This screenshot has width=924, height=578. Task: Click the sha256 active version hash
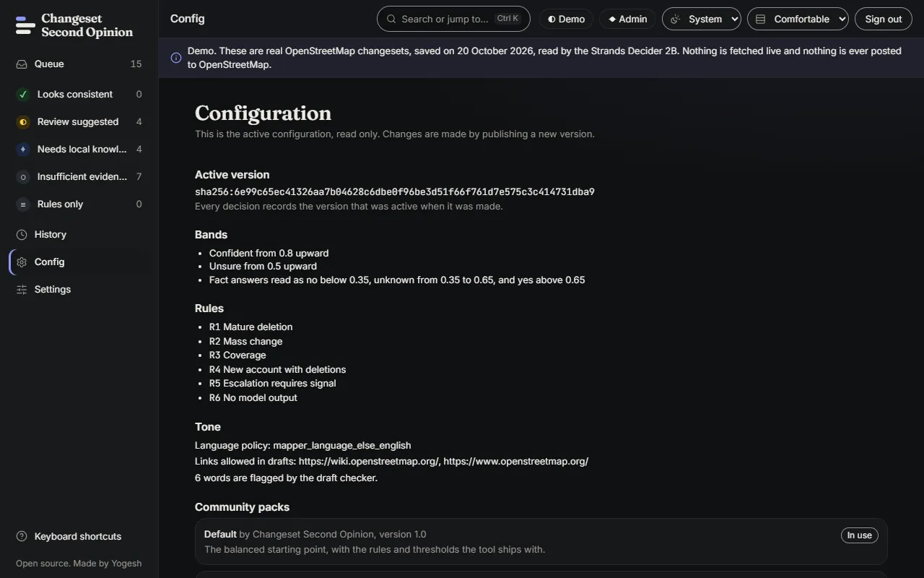coord(395,192)
